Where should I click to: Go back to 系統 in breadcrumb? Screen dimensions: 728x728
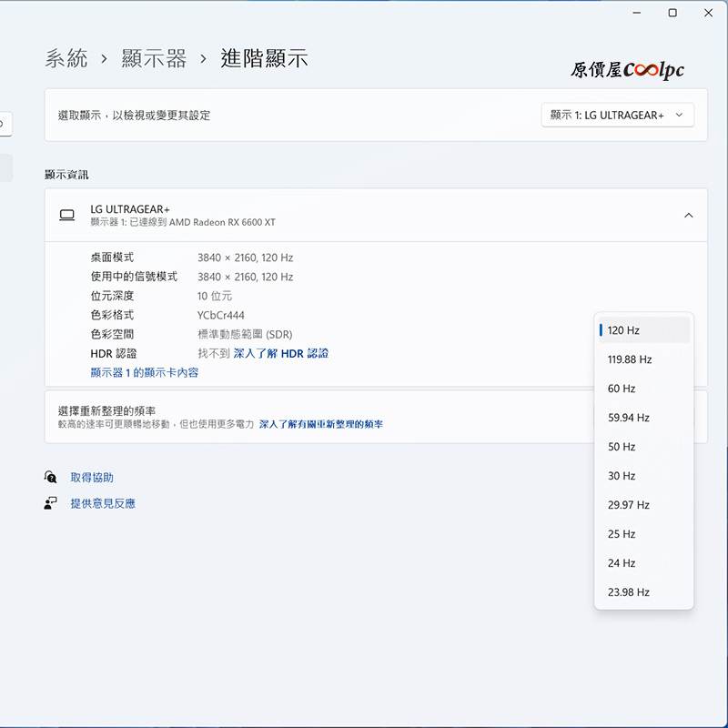(66, 58)
